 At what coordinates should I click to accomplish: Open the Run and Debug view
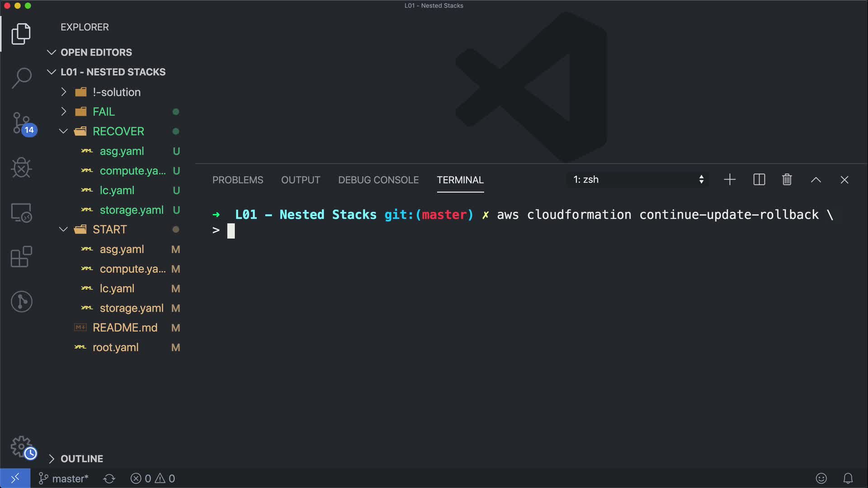21,168
